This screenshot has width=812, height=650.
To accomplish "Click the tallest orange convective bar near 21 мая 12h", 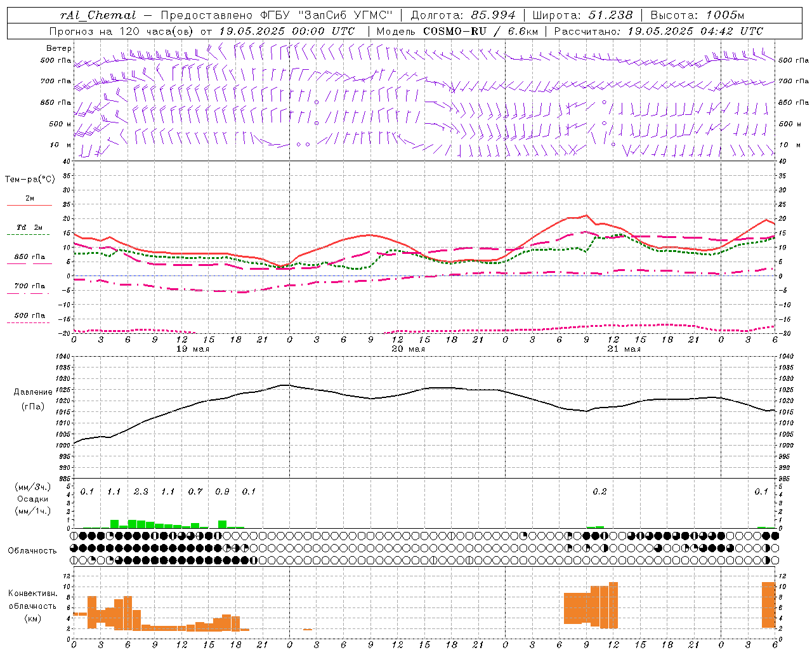I will [613, 605].
